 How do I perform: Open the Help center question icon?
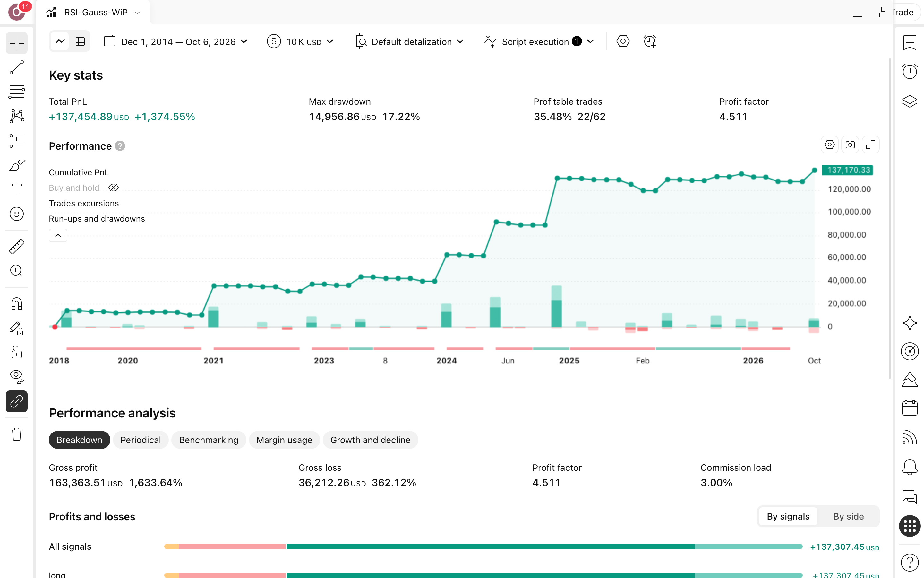pos(910,562)
